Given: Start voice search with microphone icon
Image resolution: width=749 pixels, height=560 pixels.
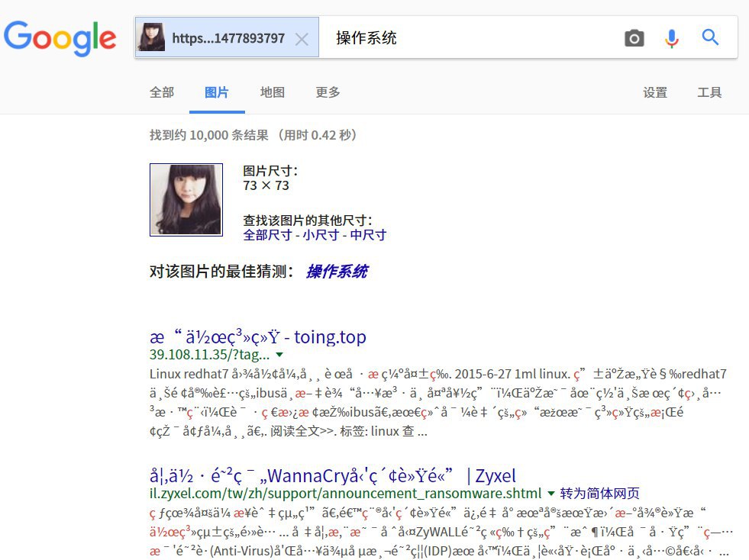Looking at the screenshot, I should (x=672, y=38).
